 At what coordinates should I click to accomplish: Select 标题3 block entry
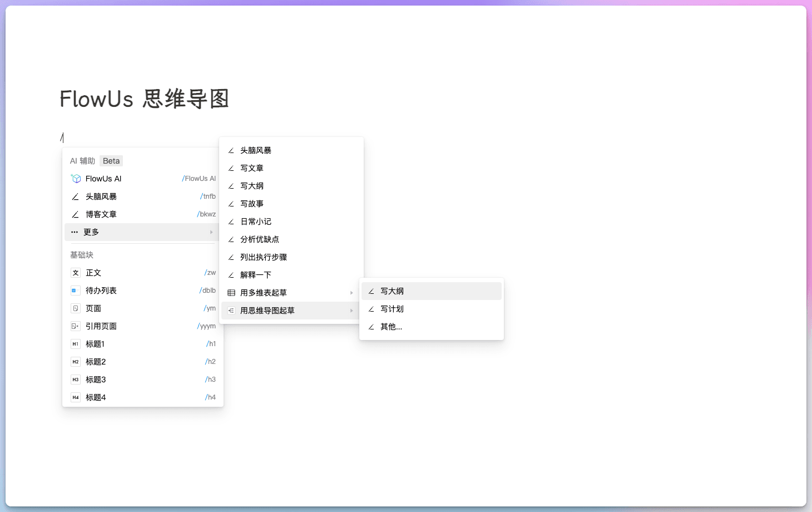[143, 380]
